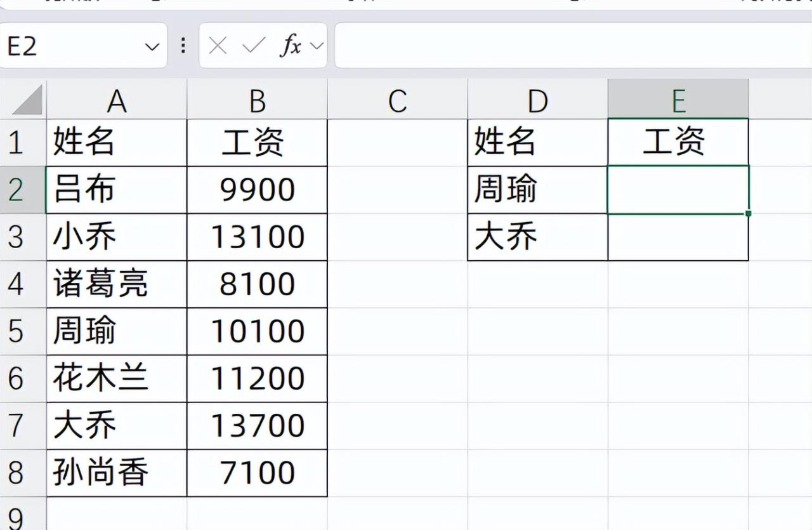The height and width of the screenshot is (530, 812).
Task: Select row 4 header
Action: pyautogui.click(x=23, y=284)
